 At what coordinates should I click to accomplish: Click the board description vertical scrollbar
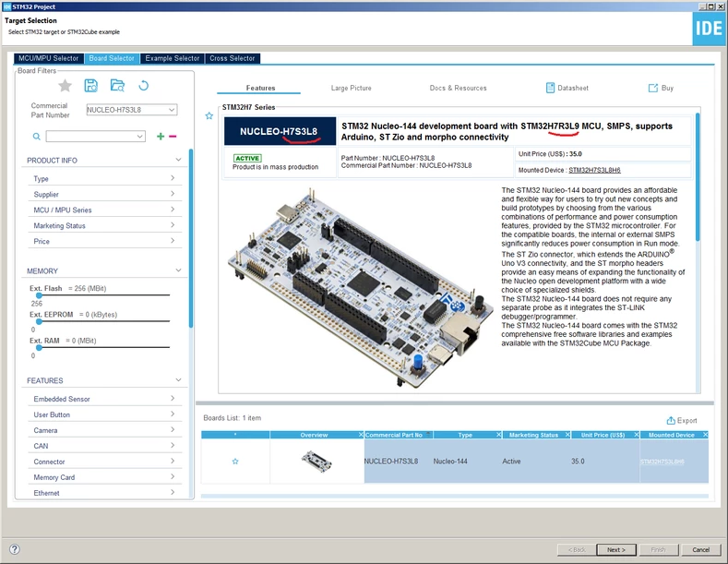pos(698,176)
